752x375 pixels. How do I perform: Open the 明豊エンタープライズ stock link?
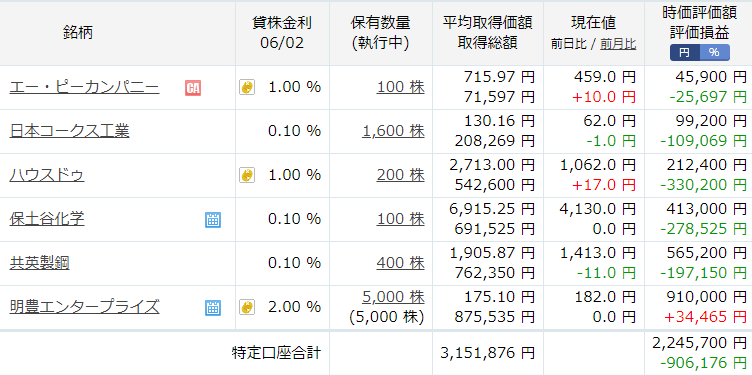[x=84, y=307]
